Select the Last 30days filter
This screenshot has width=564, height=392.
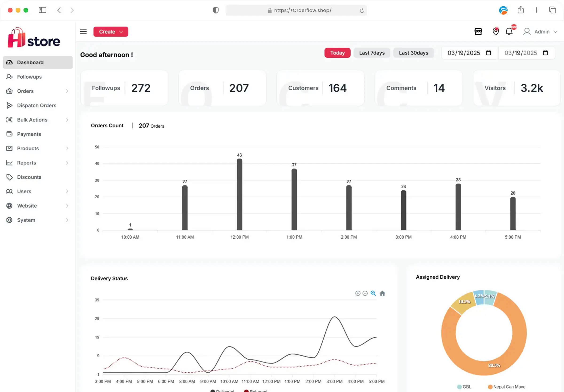[414, 53]
